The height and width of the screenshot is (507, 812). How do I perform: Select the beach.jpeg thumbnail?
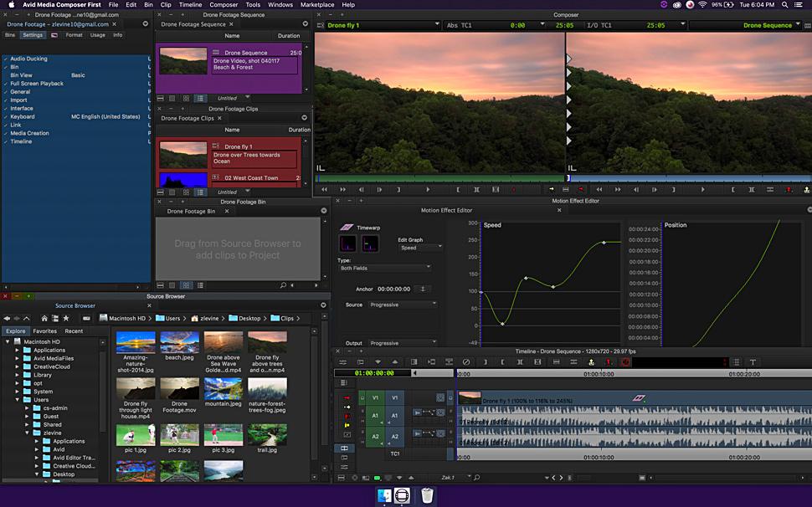coord(180,342)
